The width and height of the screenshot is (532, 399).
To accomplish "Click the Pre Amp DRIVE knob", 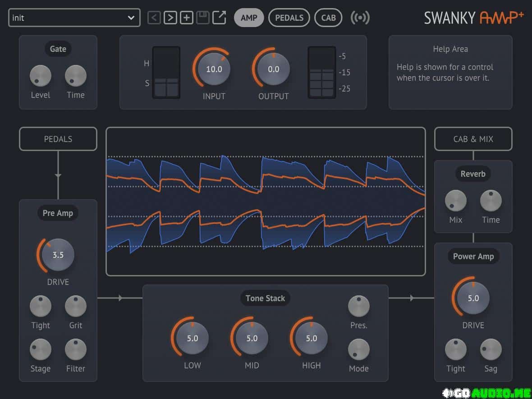I will [x=58, y=255].
